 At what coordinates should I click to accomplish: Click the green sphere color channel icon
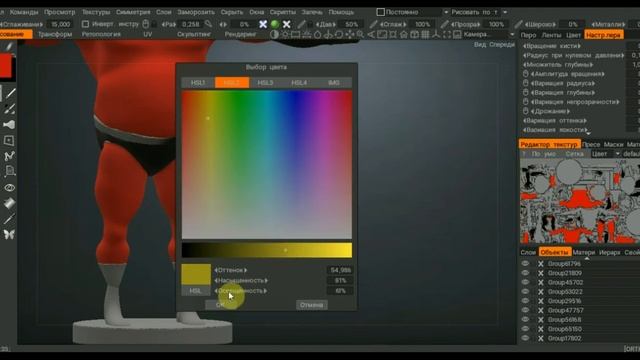point(275,24)
